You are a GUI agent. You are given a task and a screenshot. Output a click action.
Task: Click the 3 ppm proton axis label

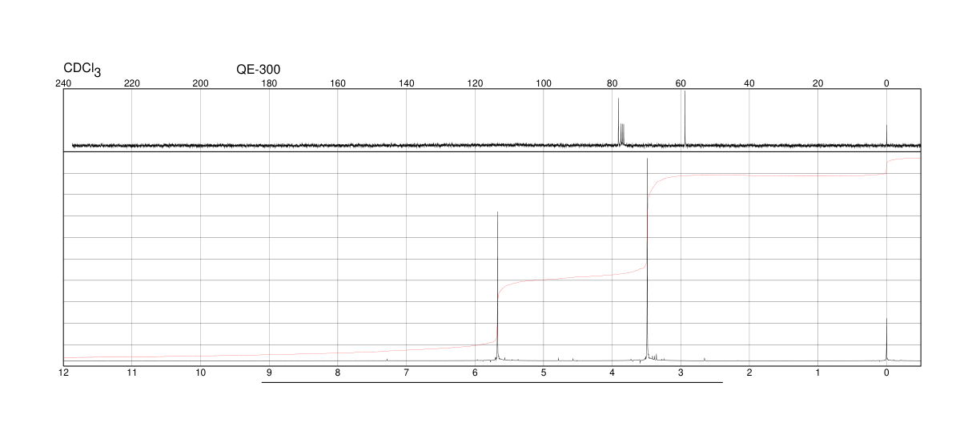pos(681,373)
